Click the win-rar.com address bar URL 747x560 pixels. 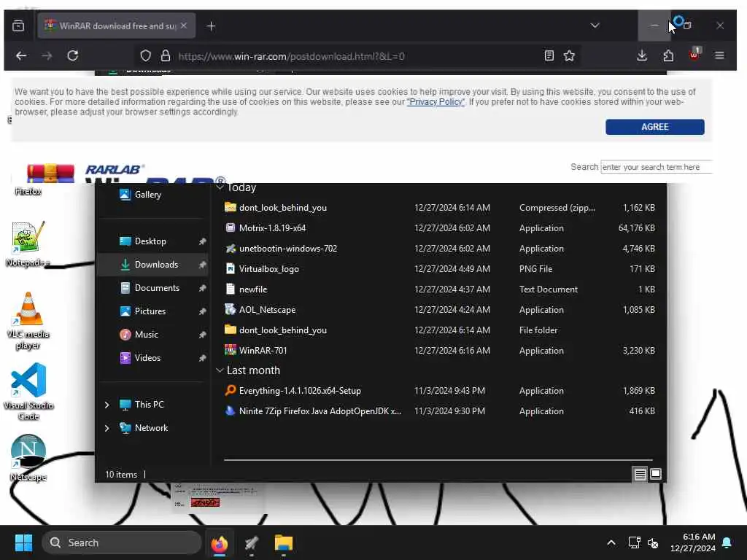[x=291, y=56]
